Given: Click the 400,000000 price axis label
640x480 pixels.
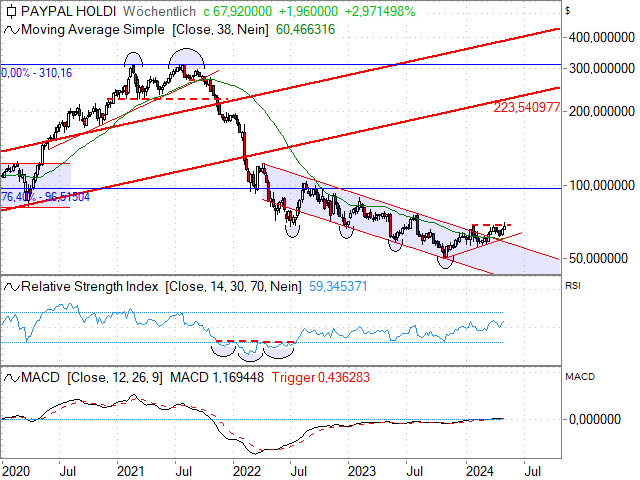Looking at the screenshot, I should pyautogui.click(x=602, y=38).
